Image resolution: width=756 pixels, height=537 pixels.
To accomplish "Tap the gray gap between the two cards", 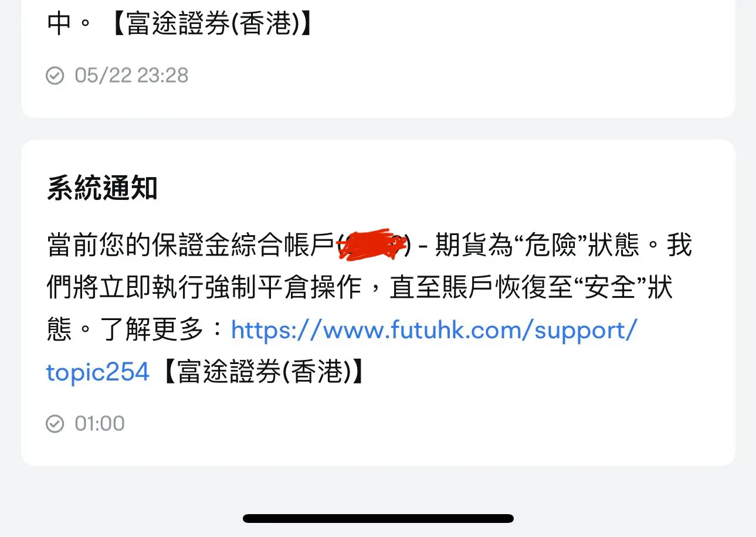I will coord(378,129).
